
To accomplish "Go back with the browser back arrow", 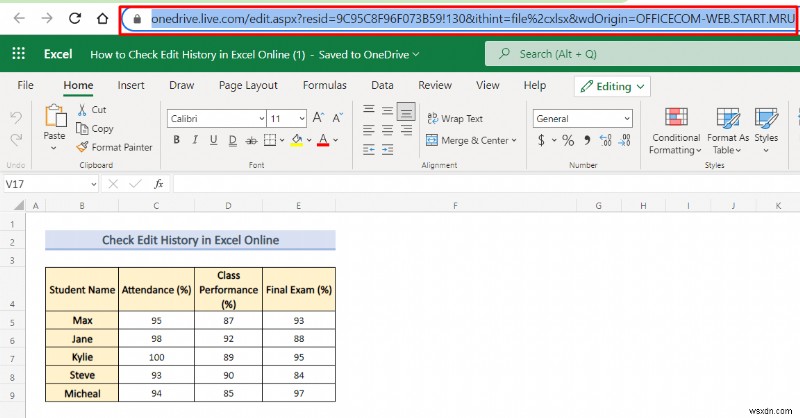I will pyautogui.click(x=19, y=18).
